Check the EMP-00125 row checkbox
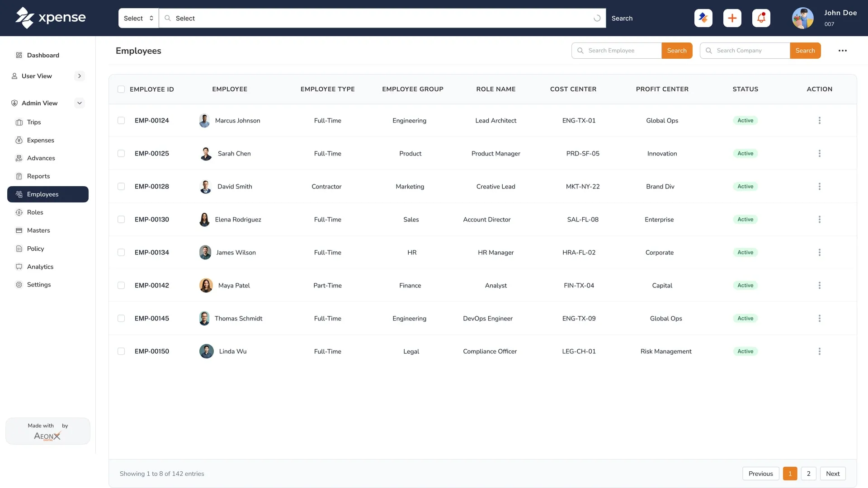This screenshot has width=868, height=488. pyautogui.click(x=121, y=154)
